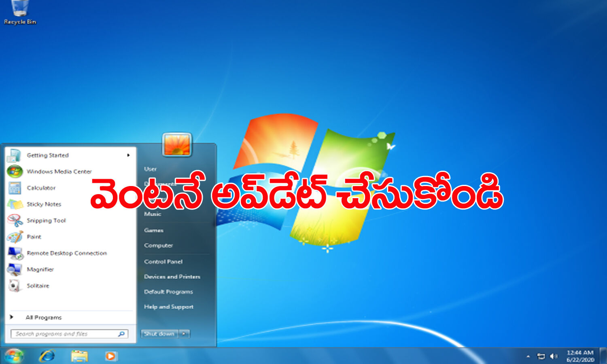Open Computer from Start menu
The image size is (607, 364).
[x=158, y=245]
